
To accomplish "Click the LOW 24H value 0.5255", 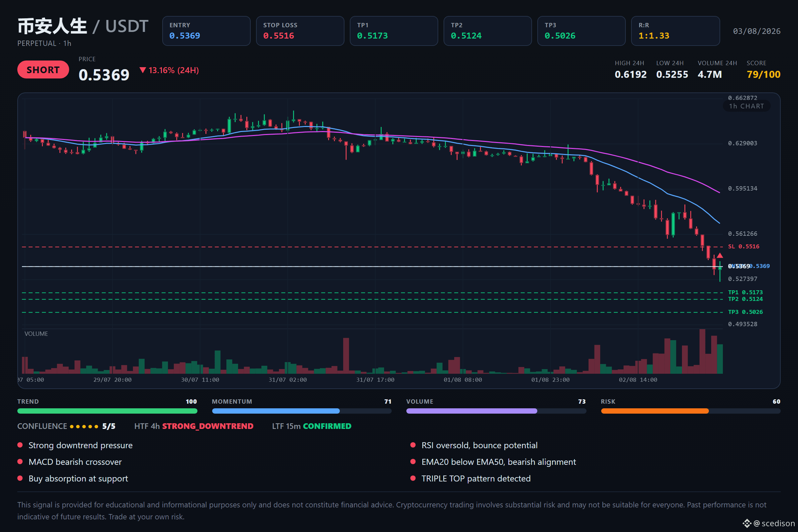I will pos(672,74).
